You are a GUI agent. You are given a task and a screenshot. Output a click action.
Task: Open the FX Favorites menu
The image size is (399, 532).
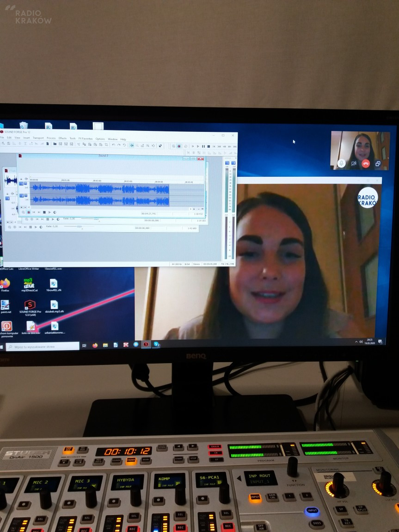tap(85, 139)
